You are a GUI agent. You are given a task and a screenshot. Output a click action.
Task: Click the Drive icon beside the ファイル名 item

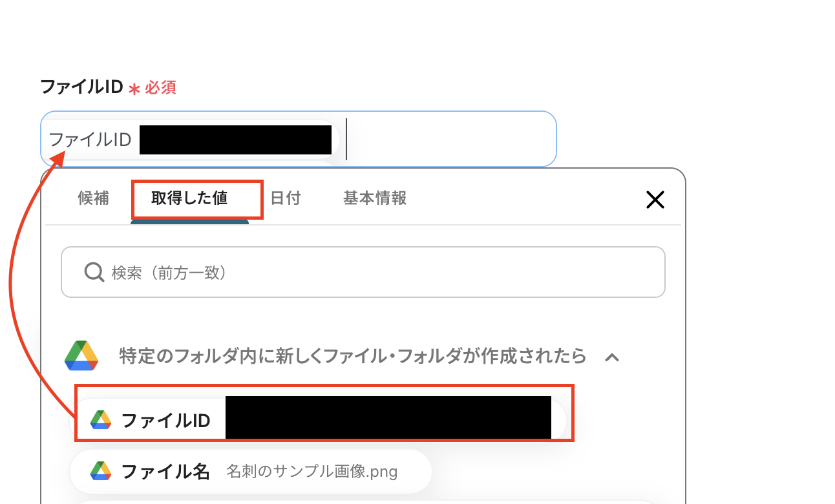[x=101, y=471]
